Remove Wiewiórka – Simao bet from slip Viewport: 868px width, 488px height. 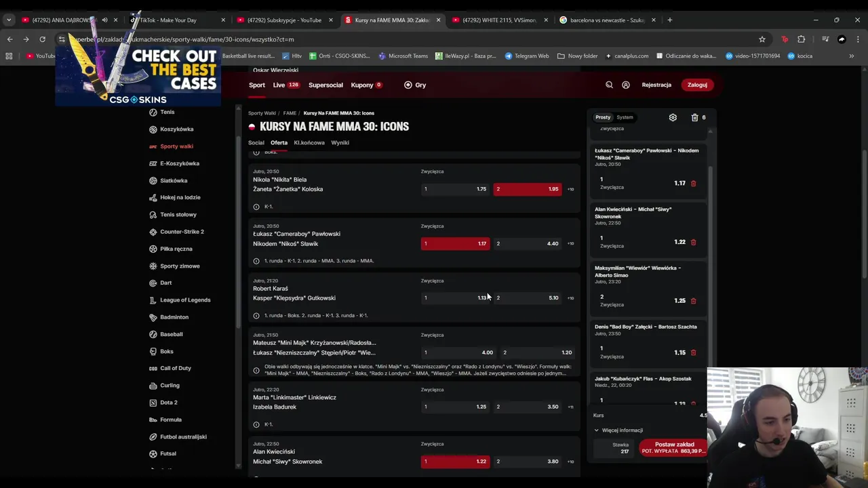pos(693,301)
